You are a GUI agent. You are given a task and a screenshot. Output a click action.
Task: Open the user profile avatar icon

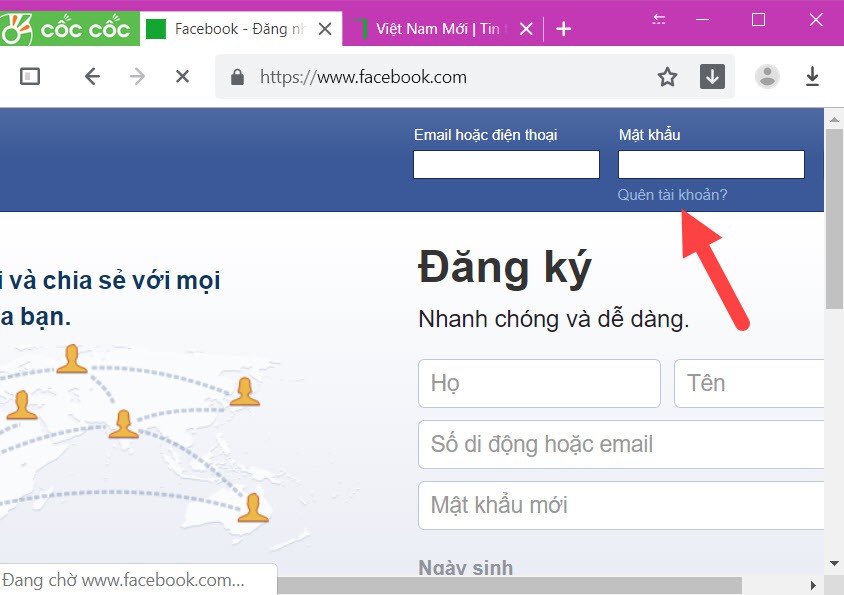767,76
